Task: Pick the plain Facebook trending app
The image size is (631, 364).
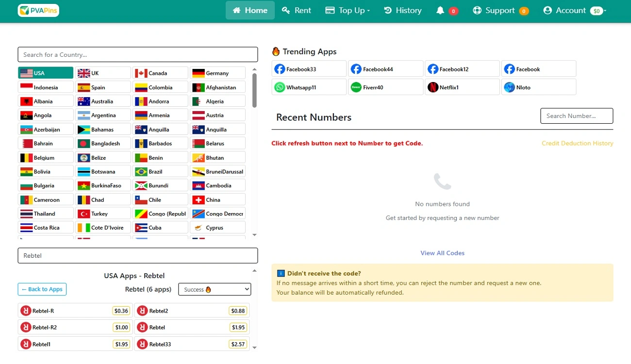Action: pyautogui.click(x=539, y=69)
